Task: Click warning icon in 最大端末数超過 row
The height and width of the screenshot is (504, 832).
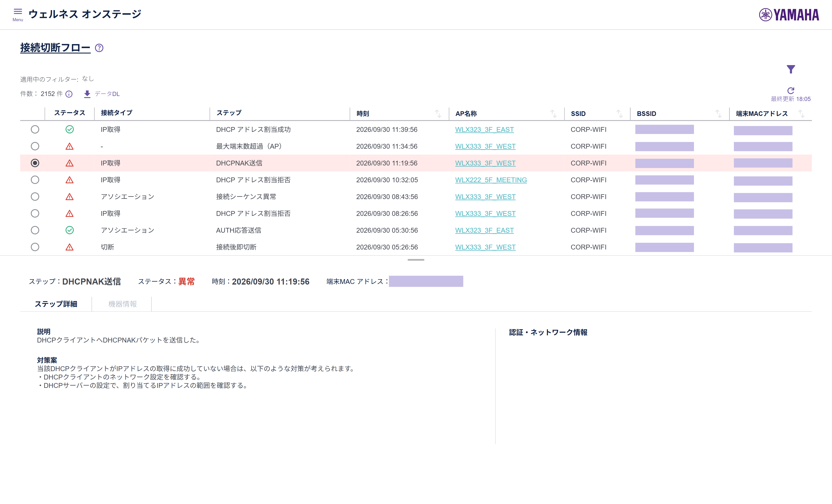Action: tap(70, 146)
